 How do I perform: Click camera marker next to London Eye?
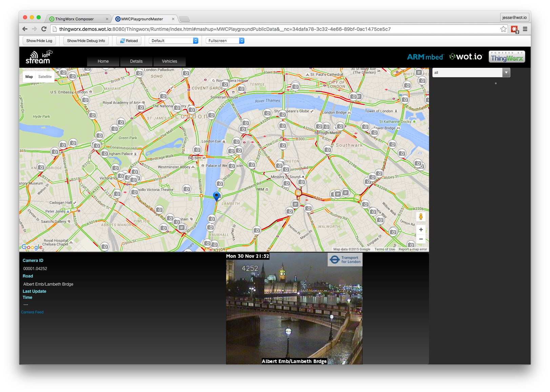coord(236,141)
